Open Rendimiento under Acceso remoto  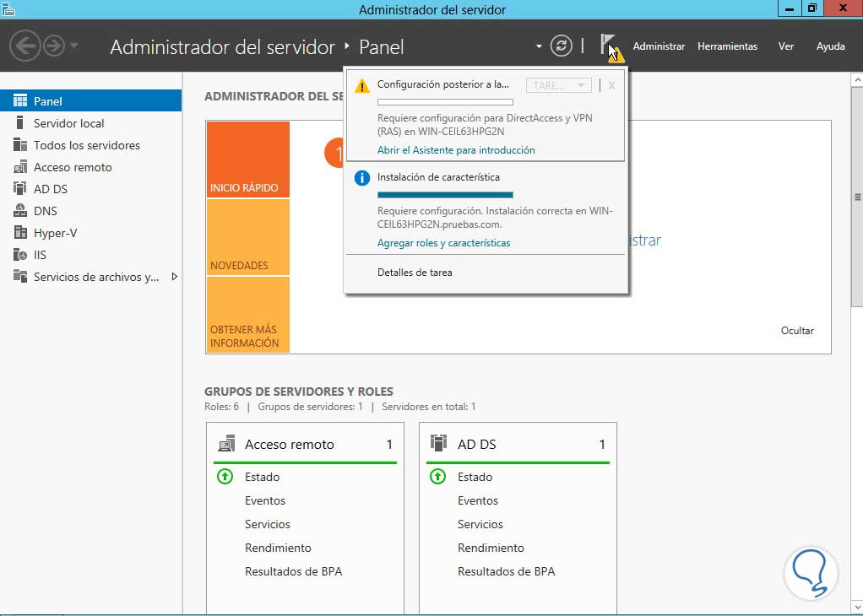(278, 548)
